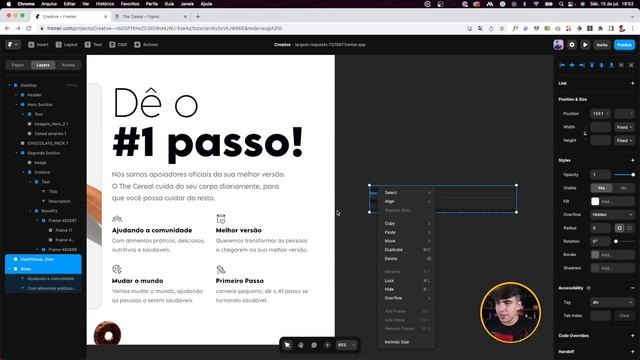The image size is (640, 360).
Task: Click the Width input field
Action: 600,127
